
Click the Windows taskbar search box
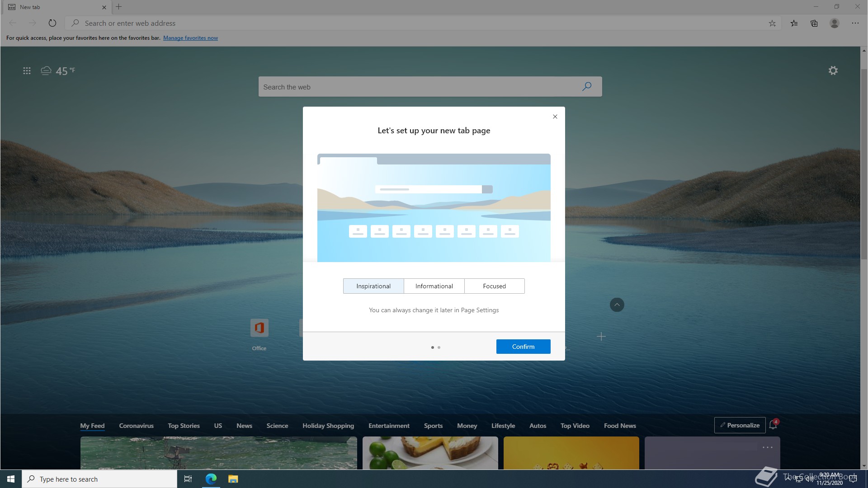[x=99, y=479]
